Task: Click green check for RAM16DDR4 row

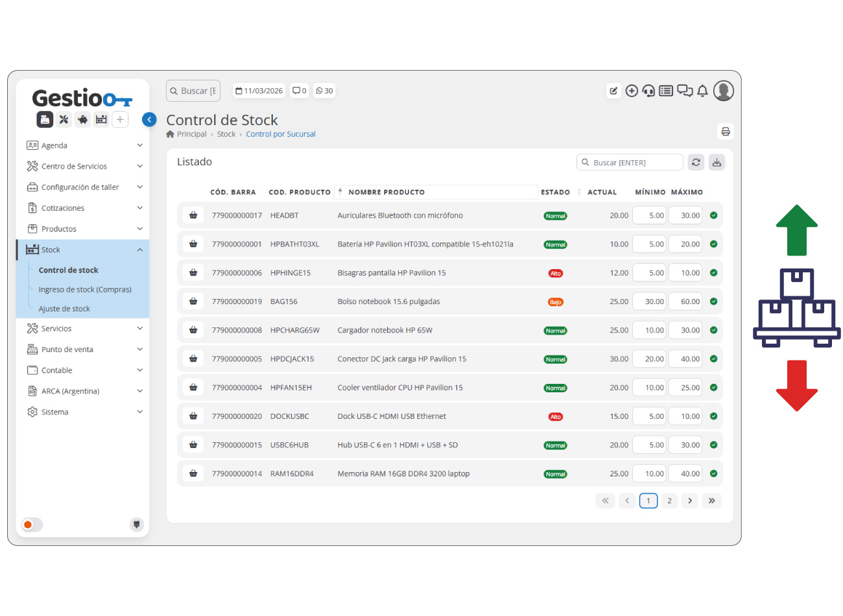Action: [713, 473]
